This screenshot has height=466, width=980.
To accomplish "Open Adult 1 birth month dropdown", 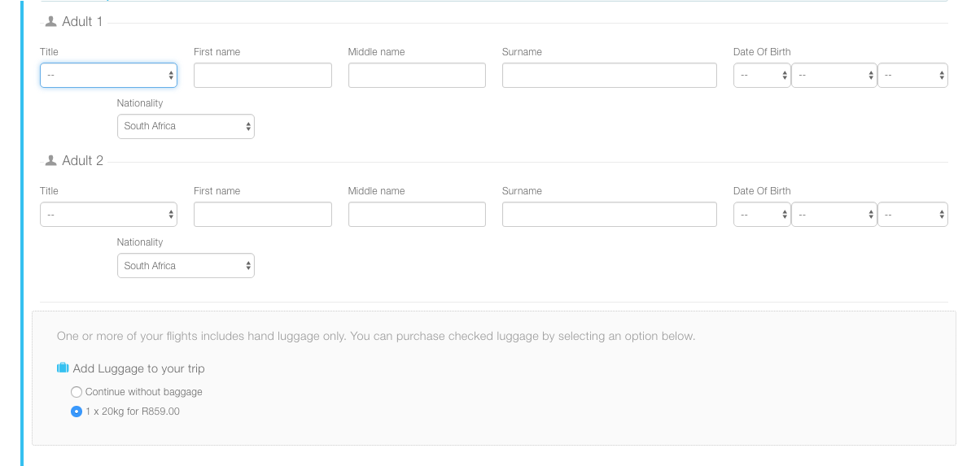I will coord(834,75).
